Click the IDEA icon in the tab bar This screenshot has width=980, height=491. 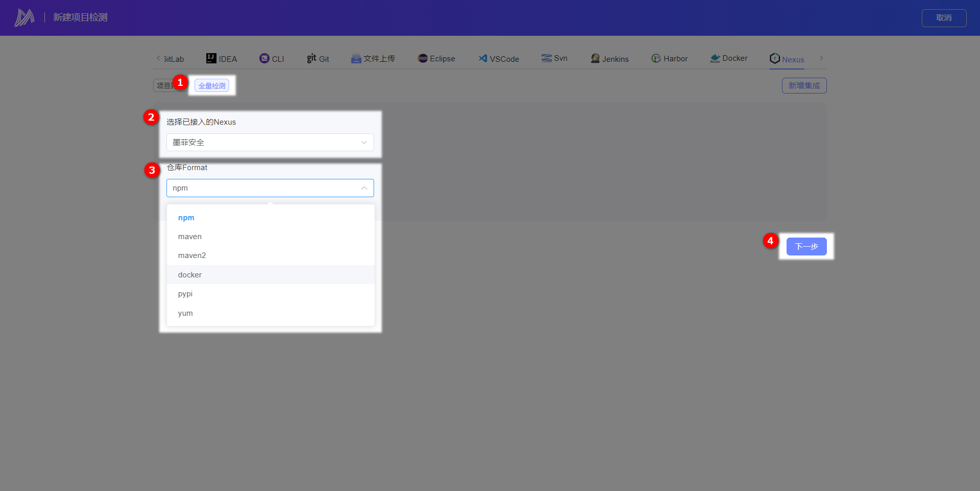[x=211, y=58]
